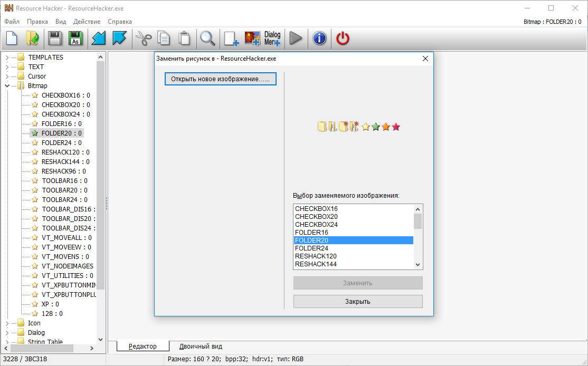
Task: Click the star icon beside XP : 0
Action: point(35,304)
